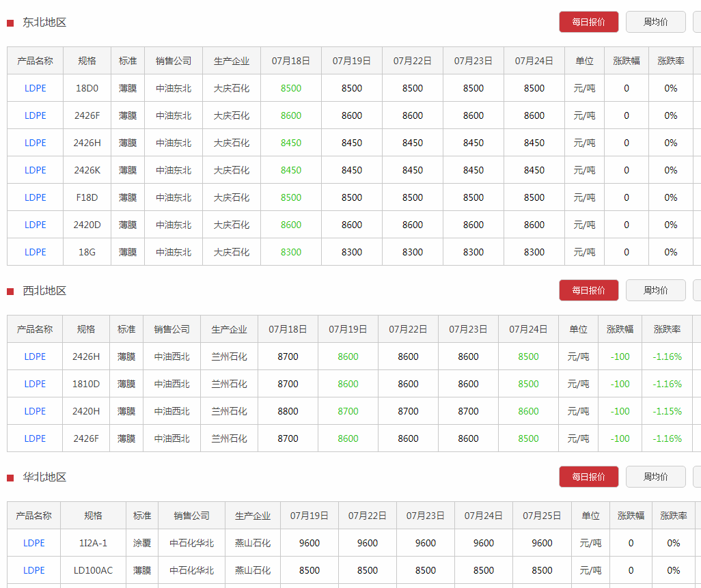Open LDPE link in the 2420D row

click(x=36, y=225)
